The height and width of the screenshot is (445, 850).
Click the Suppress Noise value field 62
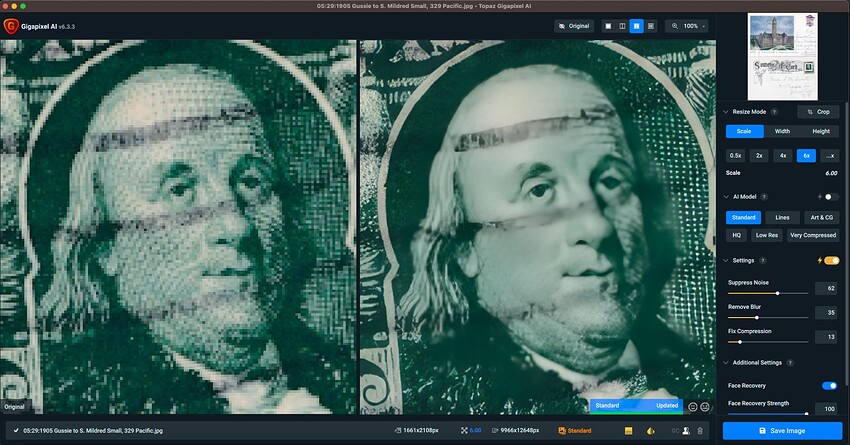point(827,288)
